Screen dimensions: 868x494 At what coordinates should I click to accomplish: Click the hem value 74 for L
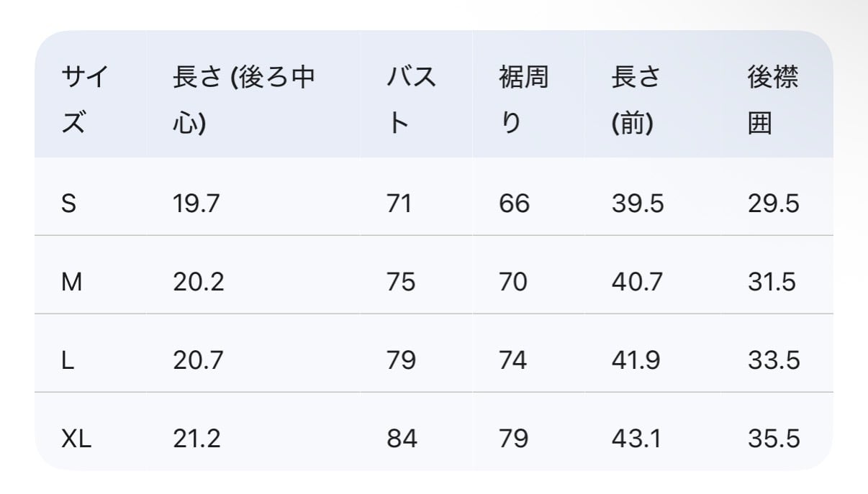pyautogui.click(x=512, y=360)
